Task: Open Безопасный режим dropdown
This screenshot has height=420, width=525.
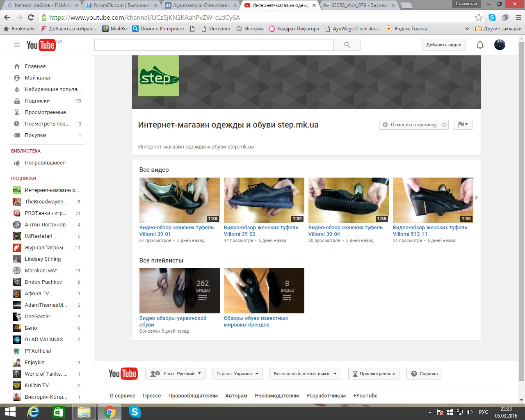Action: [x=305, y=374]
